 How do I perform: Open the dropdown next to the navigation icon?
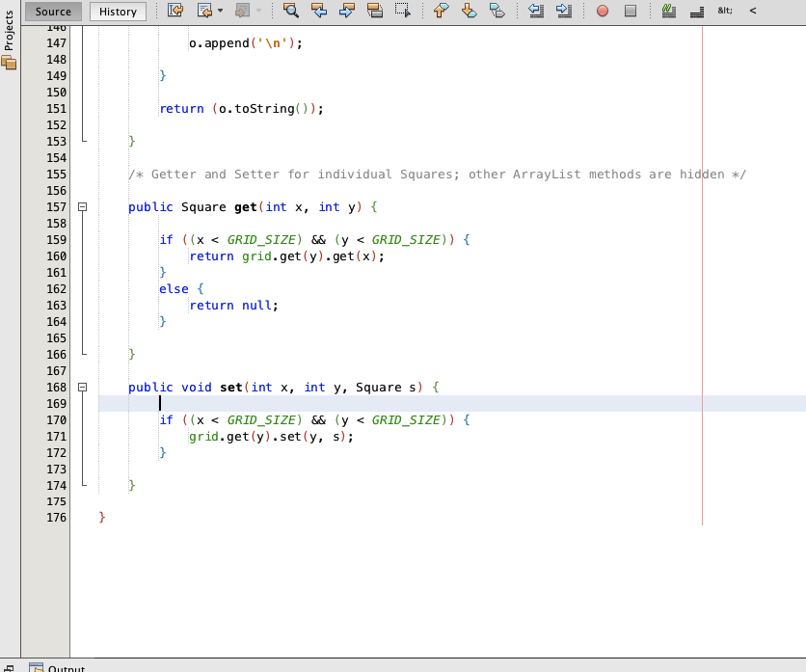pos(217,11)
